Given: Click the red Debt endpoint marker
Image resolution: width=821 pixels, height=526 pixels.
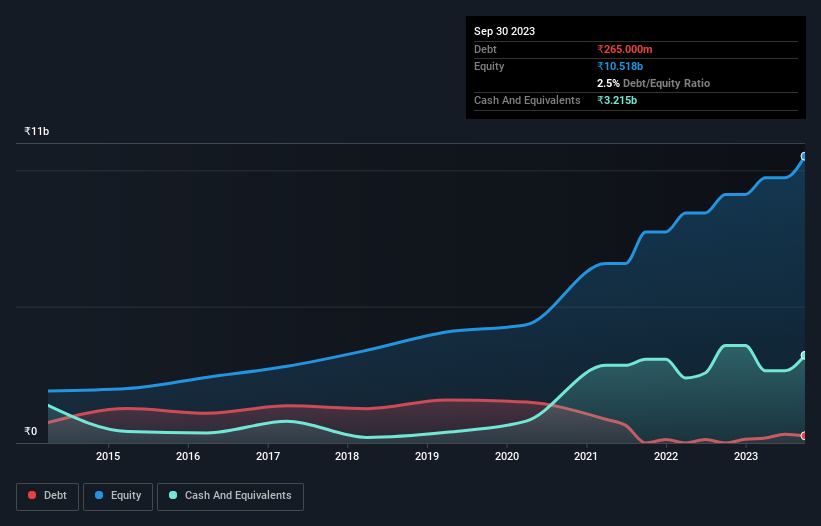Looking at the screenshot, I should tap(804, 435).
